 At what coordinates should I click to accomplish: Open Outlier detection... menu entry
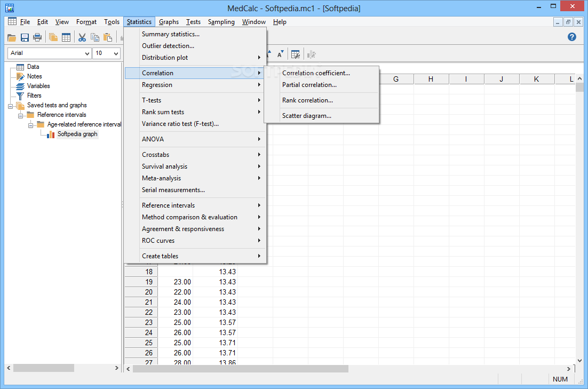click(x=195, y=46)
